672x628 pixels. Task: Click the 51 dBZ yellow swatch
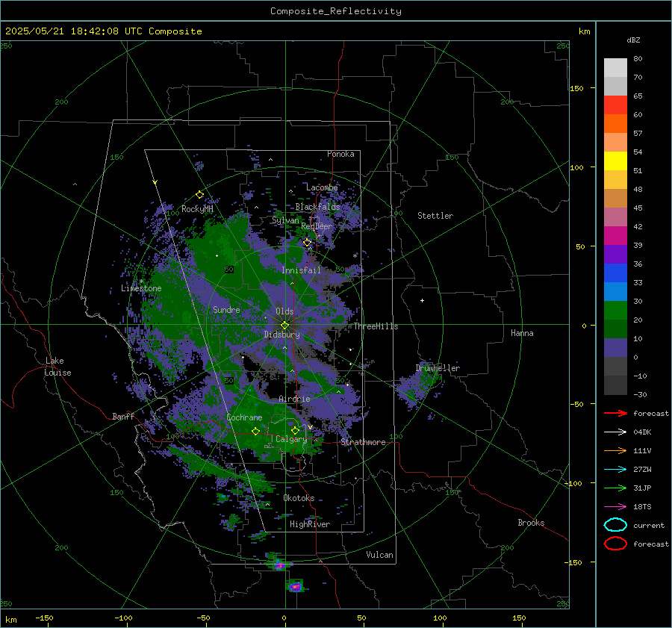coord(615,161)
